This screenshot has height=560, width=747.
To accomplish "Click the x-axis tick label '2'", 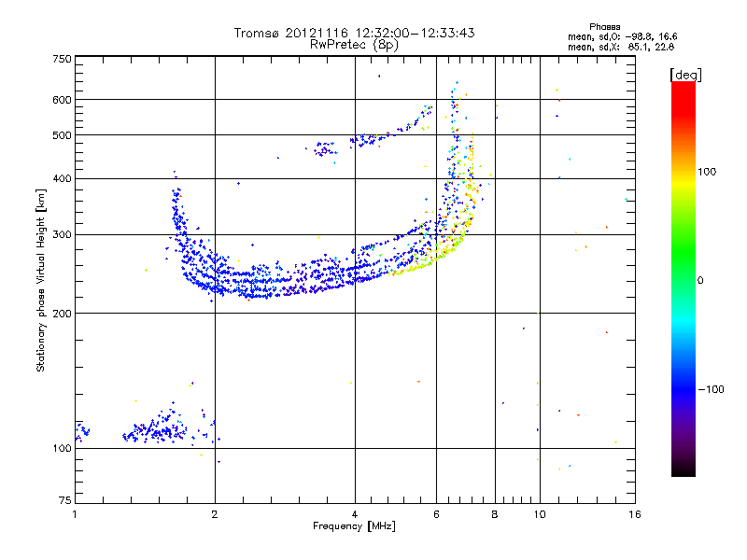I will tap(215, 514).
